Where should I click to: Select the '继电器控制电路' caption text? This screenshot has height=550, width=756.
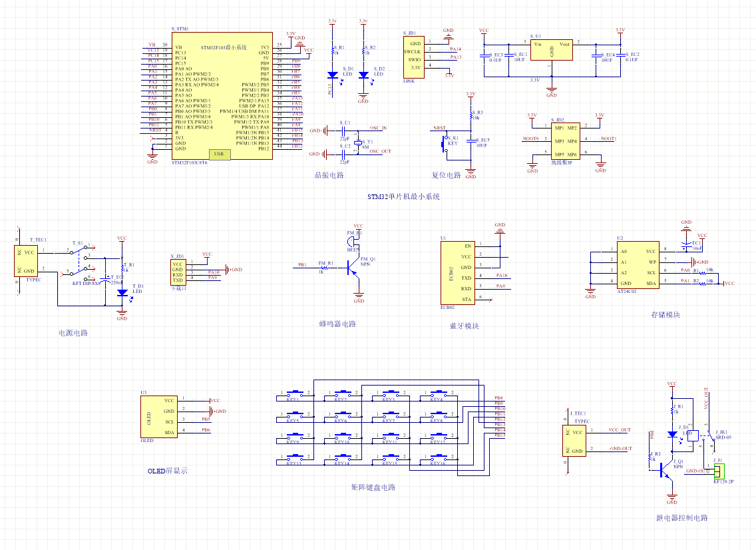point(681,517)
